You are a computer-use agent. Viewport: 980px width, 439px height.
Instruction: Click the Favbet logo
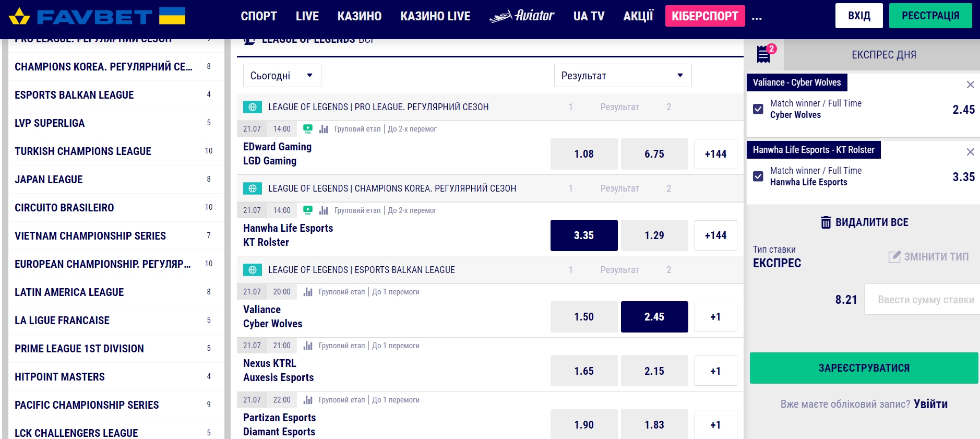tap(97, 16)
